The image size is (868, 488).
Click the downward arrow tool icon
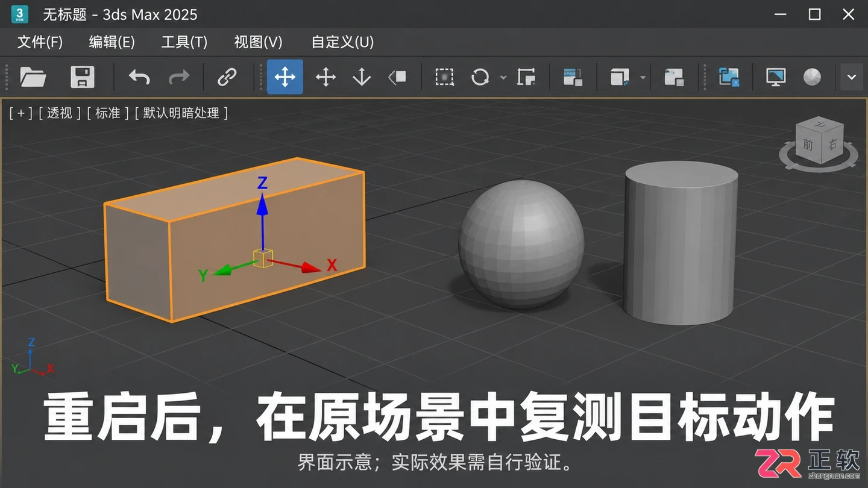click(x=362, y=77)
